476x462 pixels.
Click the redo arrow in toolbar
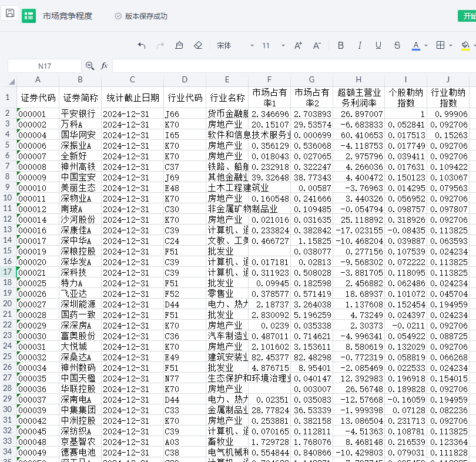tap(160, 45)
